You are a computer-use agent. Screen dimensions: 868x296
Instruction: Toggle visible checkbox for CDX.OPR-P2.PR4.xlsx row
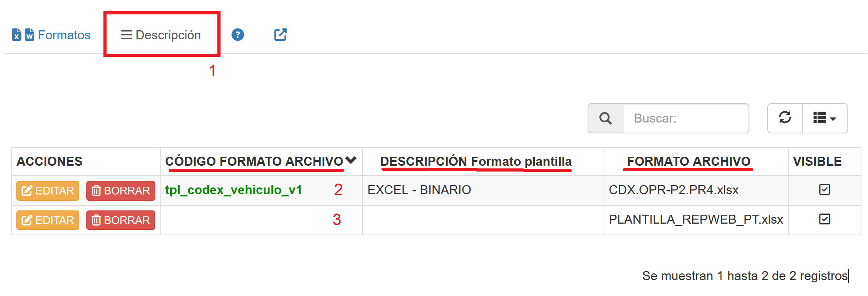[824, 190]
